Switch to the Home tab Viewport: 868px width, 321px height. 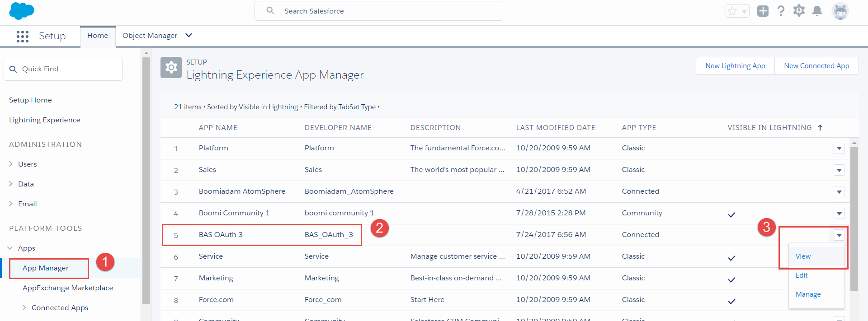coord(98,36)
